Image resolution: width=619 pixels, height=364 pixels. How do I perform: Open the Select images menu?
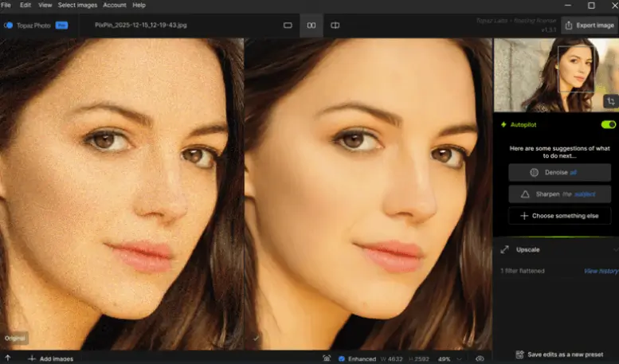pos(77,5)
